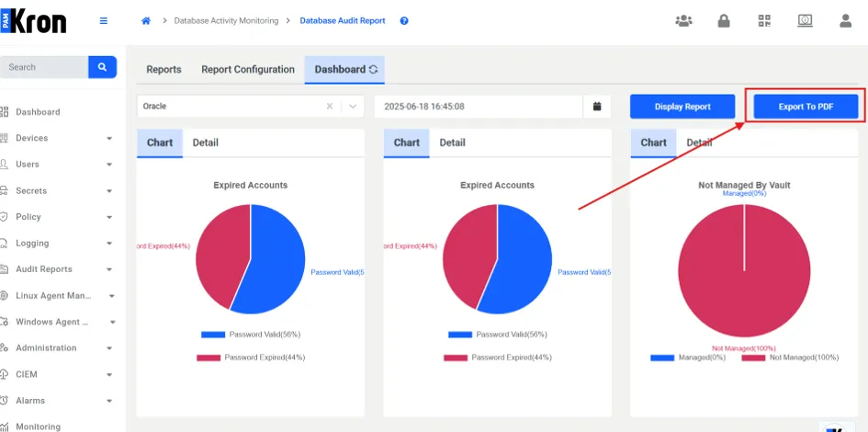This screenshot has width=868, height=432.
Task: Click the blue slice of first Expired Accounts pie
Action: pyautogui.click(x=276, y=260)
